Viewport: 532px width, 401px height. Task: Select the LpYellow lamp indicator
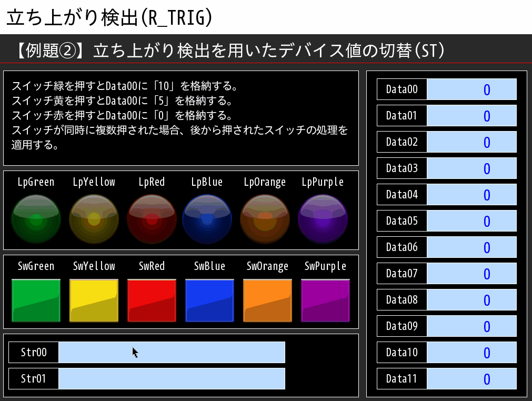click(94, 219)
